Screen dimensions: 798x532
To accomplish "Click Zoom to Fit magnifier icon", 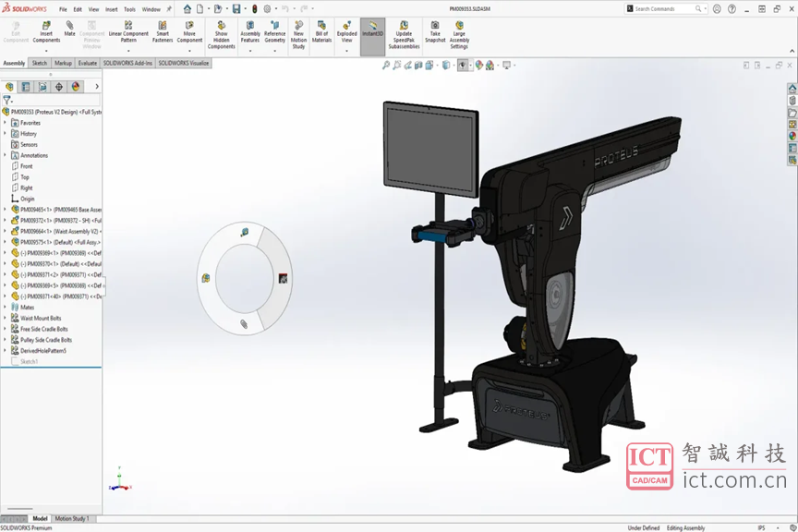I will click(x=386, y=66).
